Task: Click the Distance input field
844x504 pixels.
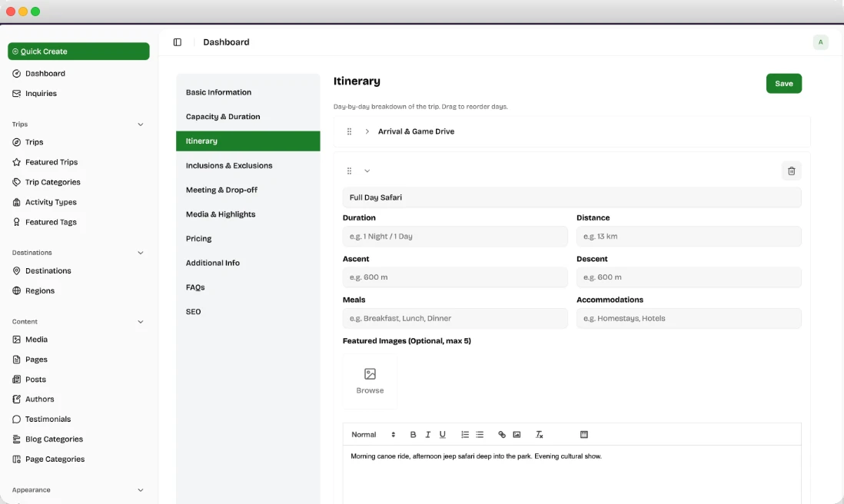Action: pyautogui.click(x=689, y=236)
